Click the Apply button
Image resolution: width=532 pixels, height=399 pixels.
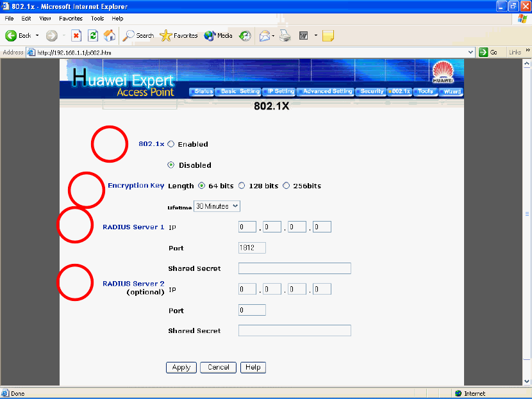[181, 368]
